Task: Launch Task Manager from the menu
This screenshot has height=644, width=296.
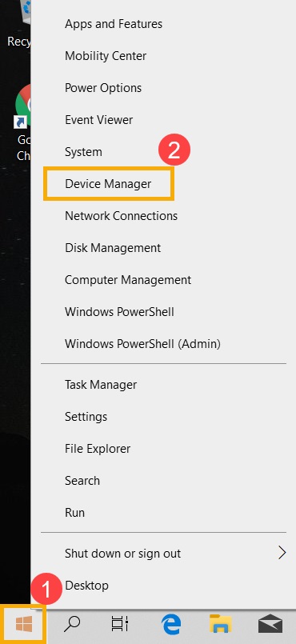Action: click(101, 385)
